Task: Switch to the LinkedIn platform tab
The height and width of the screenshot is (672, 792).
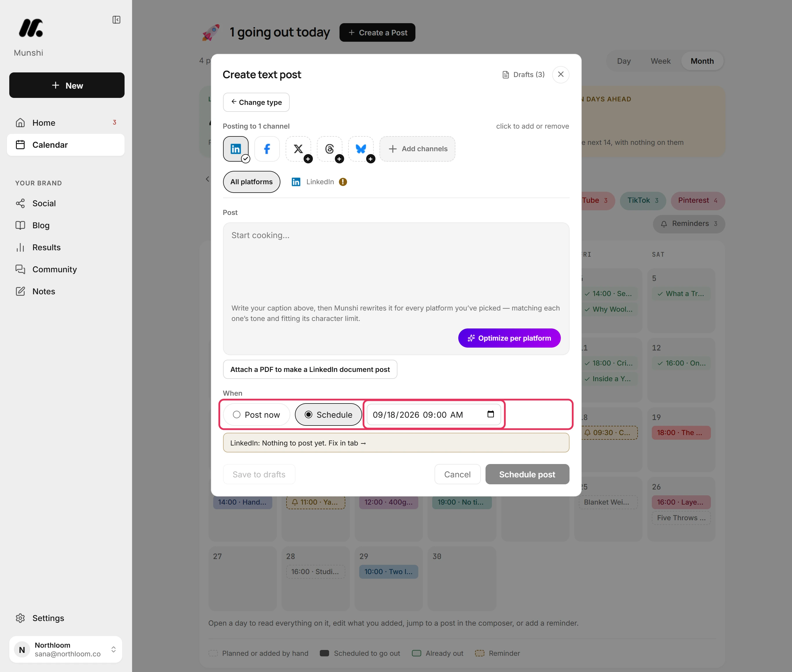Action: 319,182
